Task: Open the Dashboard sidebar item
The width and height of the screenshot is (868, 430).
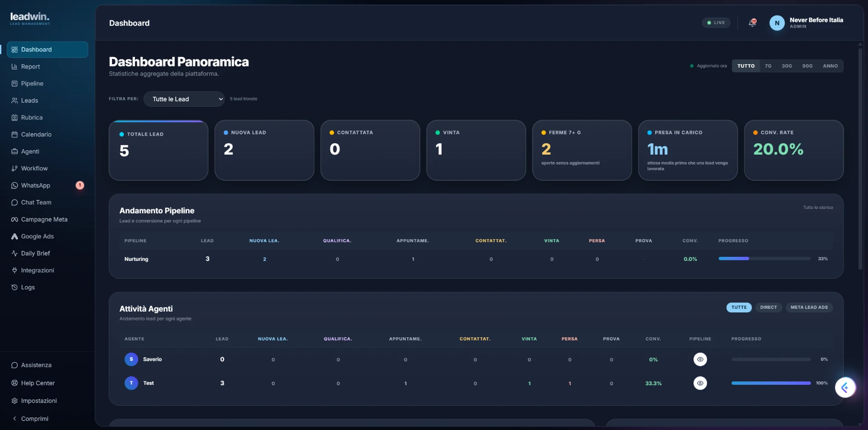Action: click(47, 50)
